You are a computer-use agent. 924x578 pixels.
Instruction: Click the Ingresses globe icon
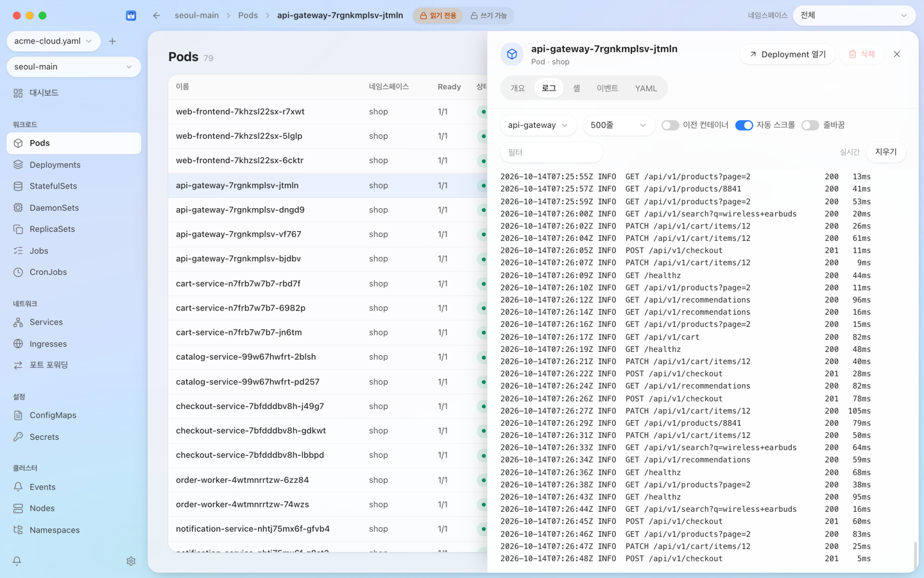18,344
